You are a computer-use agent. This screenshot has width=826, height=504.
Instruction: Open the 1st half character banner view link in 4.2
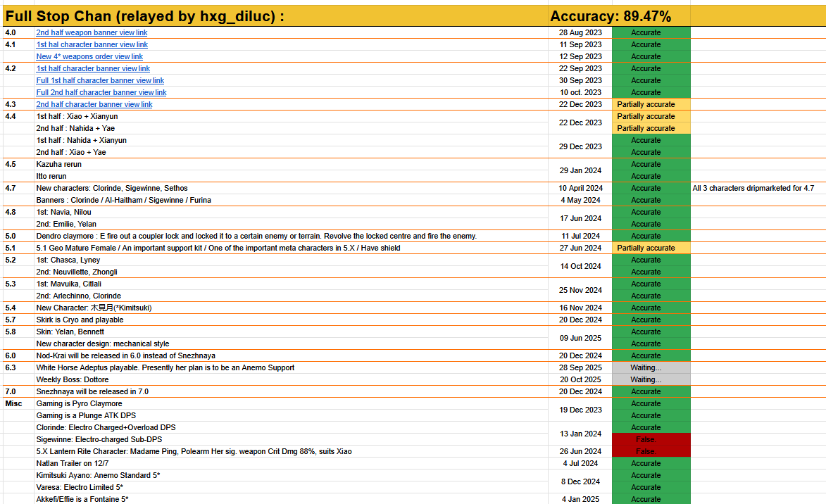tap(93, 68)
